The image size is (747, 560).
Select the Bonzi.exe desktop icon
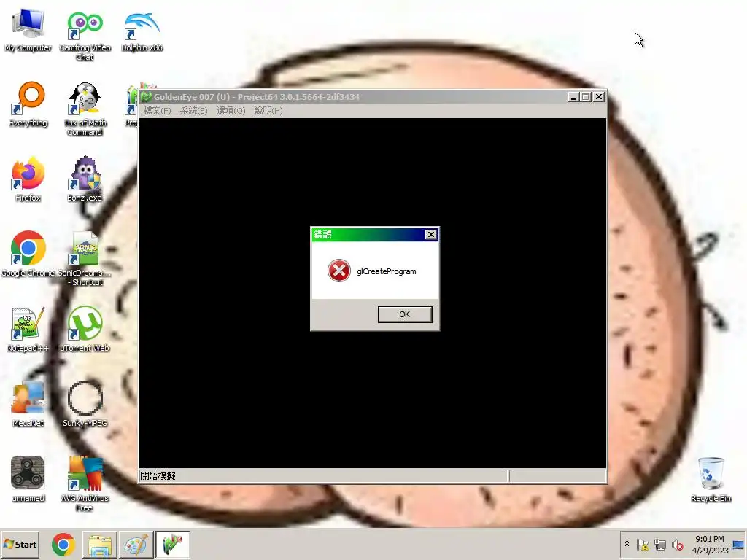click(85, 179)
